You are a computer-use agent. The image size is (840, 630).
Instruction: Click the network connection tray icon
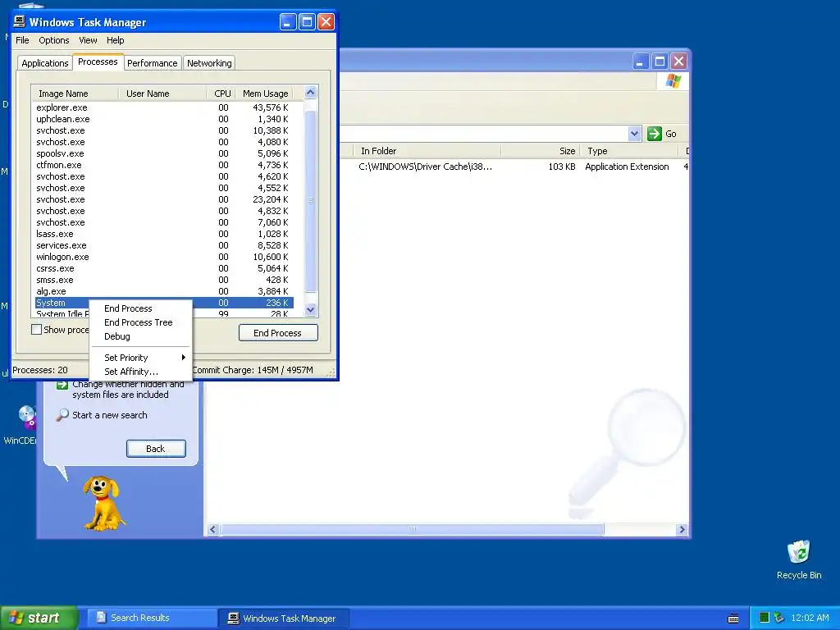779,618
